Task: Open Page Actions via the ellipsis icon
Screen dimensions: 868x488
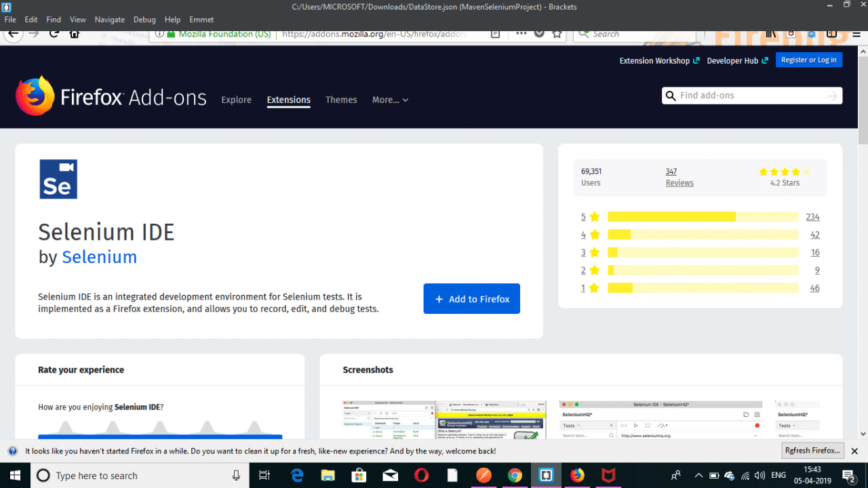Action: tap(521, 34)
